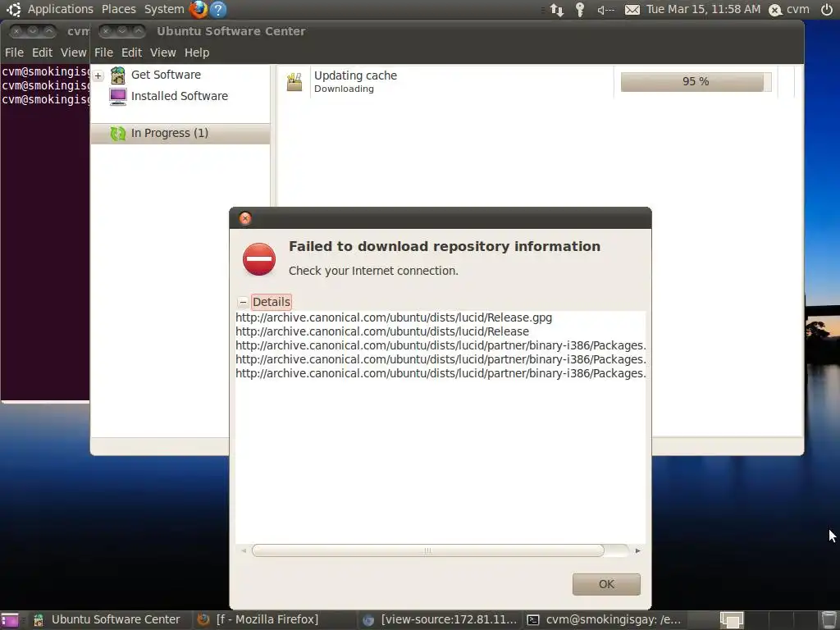Open the volume control icon

(x=605, y=10)
